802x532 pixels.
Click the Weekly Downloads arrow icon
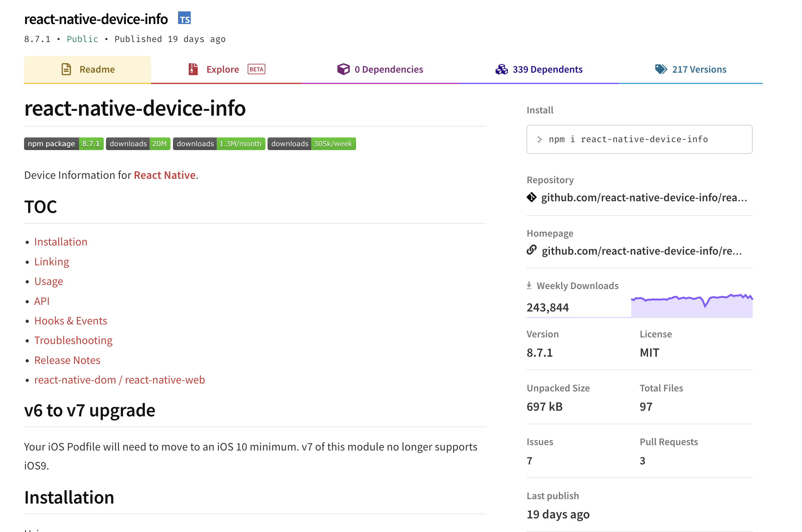point(529,285)
